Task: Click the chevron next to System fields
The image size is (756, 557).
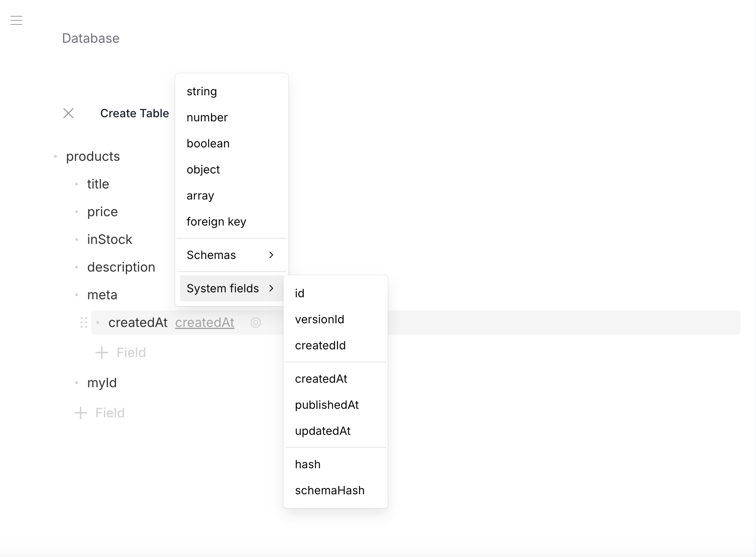Action: 271,288
